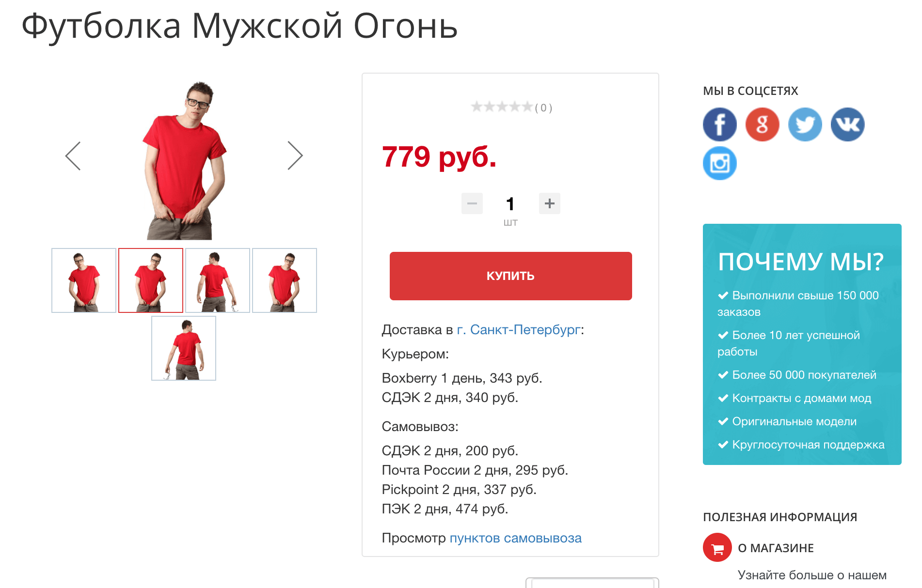Open the пунктов самовывоза link
Screen dimensions: 922x588
516,538
